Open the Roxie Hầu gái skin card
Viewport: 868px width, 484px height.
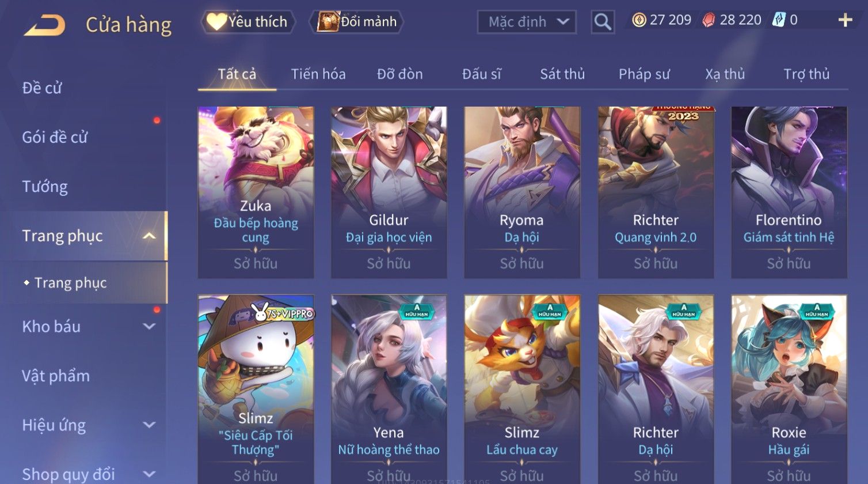(x=789, y=389)
